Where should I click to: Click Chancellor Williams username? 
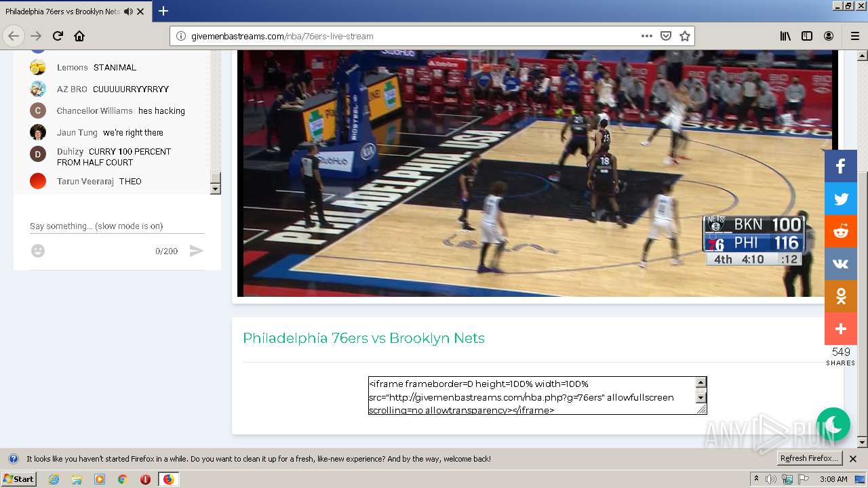[95, 110]
